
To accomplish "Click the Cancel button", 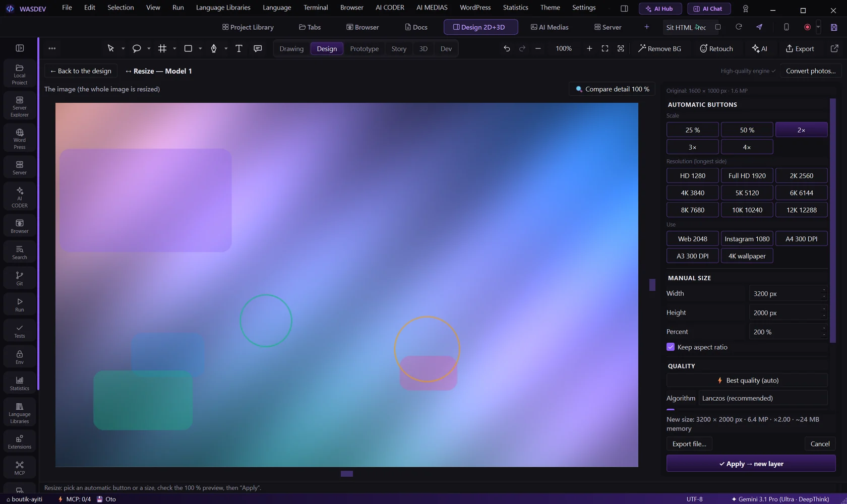I will coord(820,444).
